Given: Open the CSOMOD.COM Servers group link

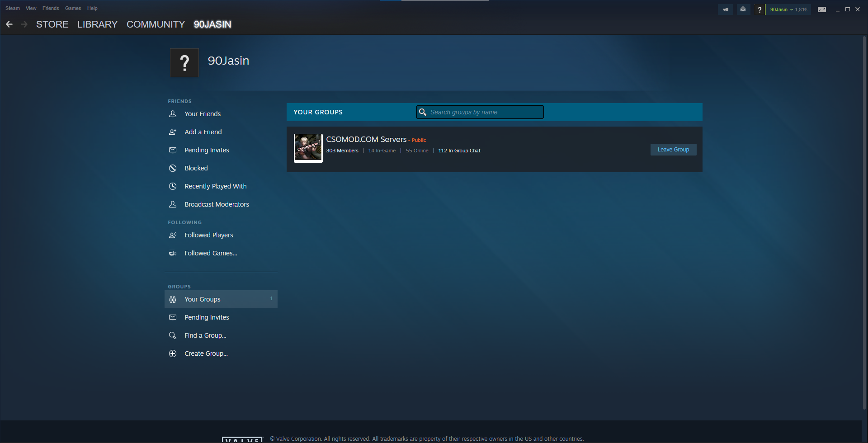Looking at the screenshot, I should (x=366, y=139).
